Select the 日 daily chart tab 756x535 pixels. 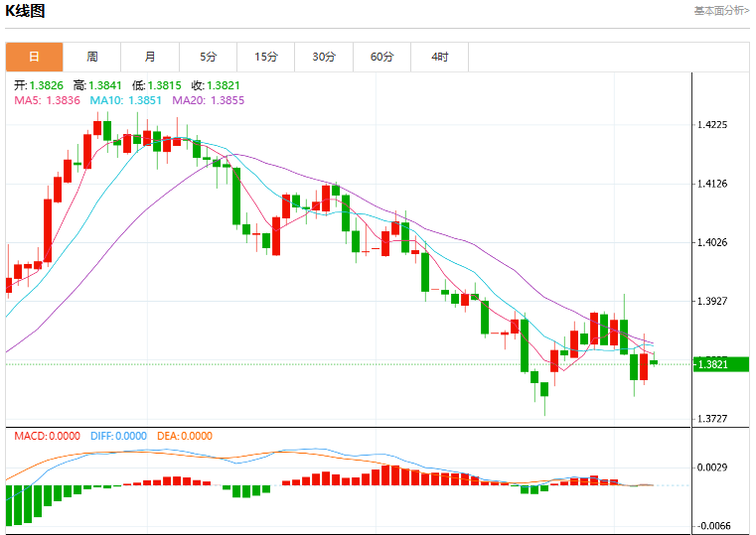tap(34, 57)
